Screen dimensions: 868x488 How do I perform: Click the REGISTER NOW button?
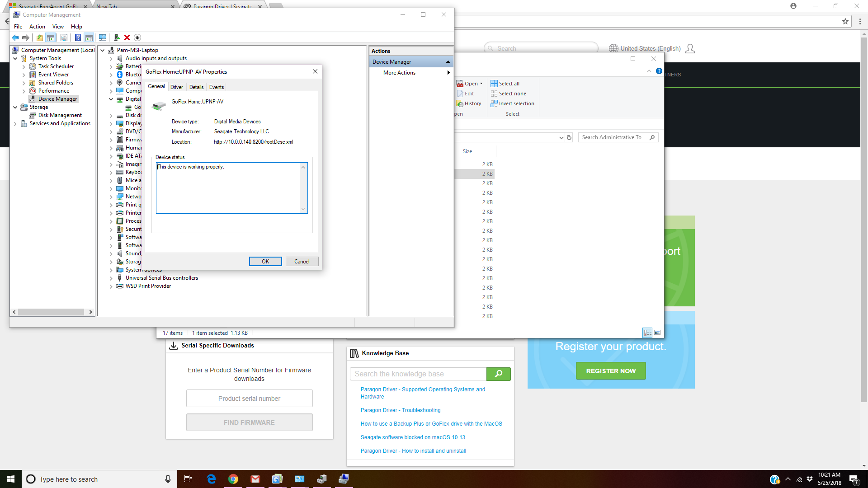pyautogui.click(x=611, y=371)
